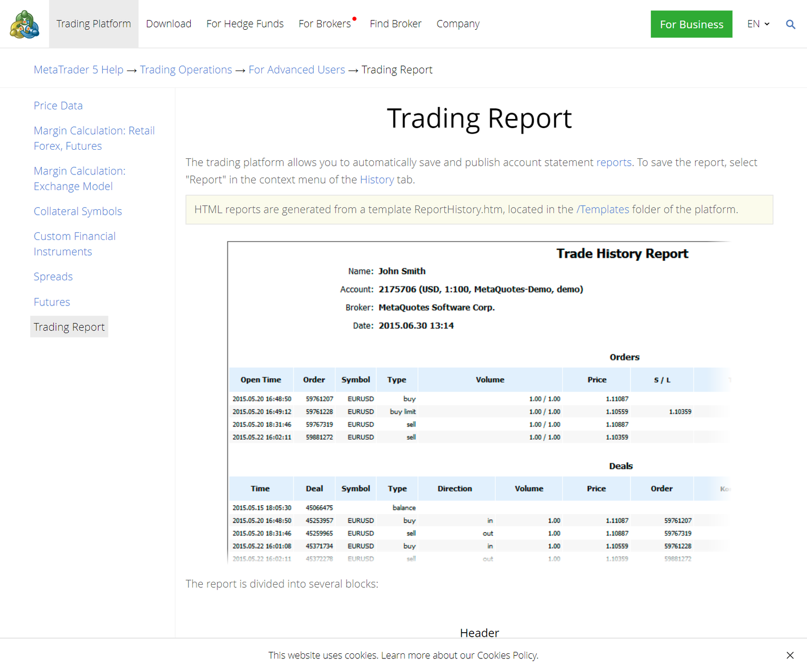Open Spreads sidebar link
The width and height of the screenshot is (807, 672).
(x=53, y=277)
